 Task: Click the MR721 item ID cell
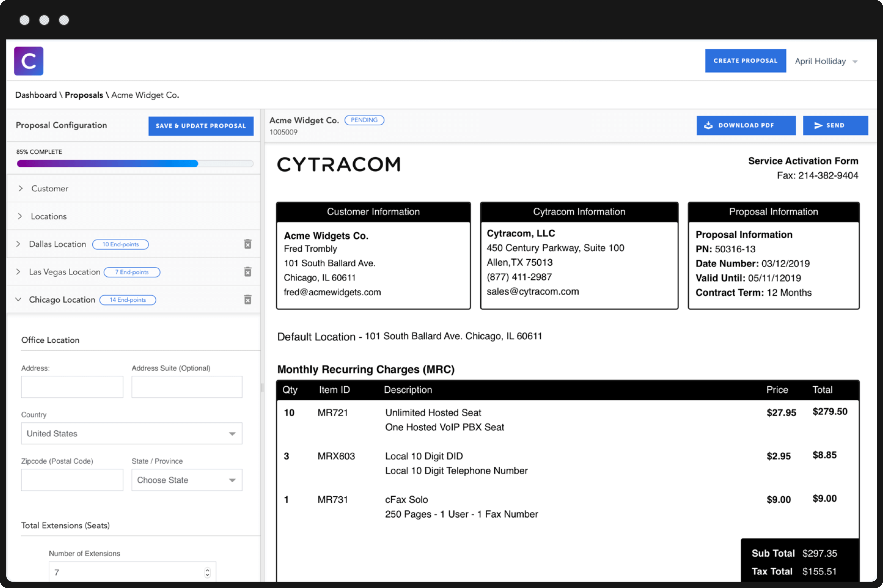[333, 413]
